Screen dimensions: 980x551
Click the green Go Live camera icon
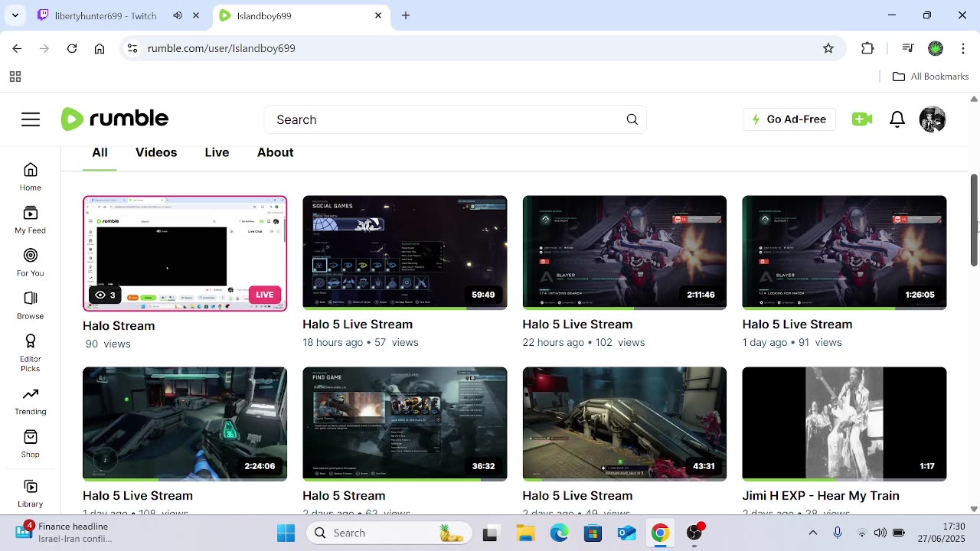tap(862, 119)
